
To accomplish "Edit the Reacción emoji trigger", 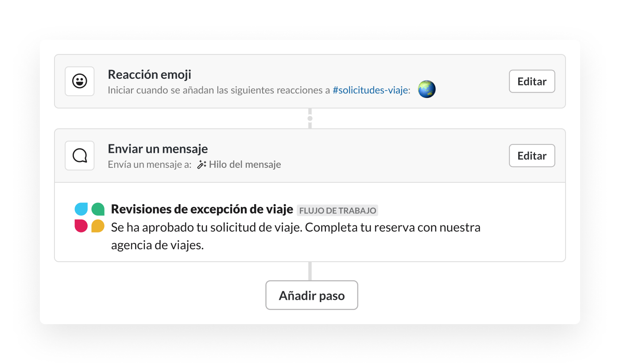I will pyautogui.click(x=532, y=81).
